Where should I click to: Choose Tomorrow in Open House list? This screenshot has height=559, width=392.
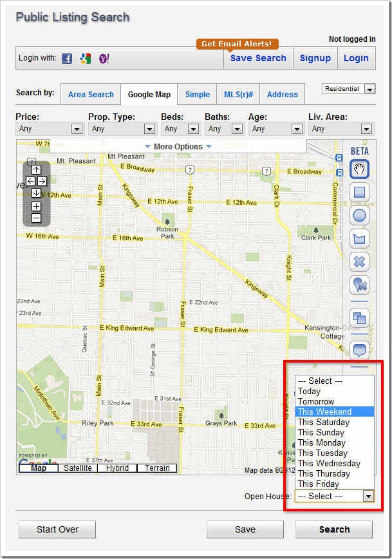tap(335, 401)
